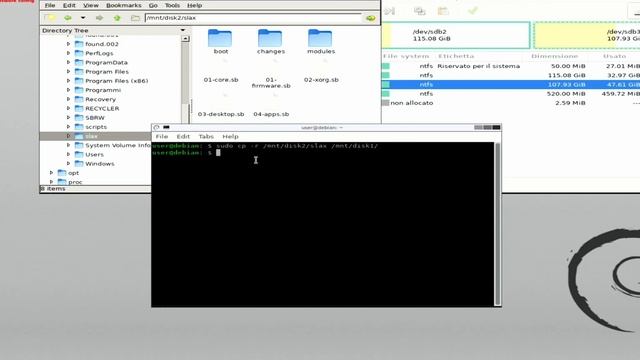Image resolution: width=640 pixels, height=360 pixels.
Task: Expand the Windows folder in tree
Action: tap(68, 164)
